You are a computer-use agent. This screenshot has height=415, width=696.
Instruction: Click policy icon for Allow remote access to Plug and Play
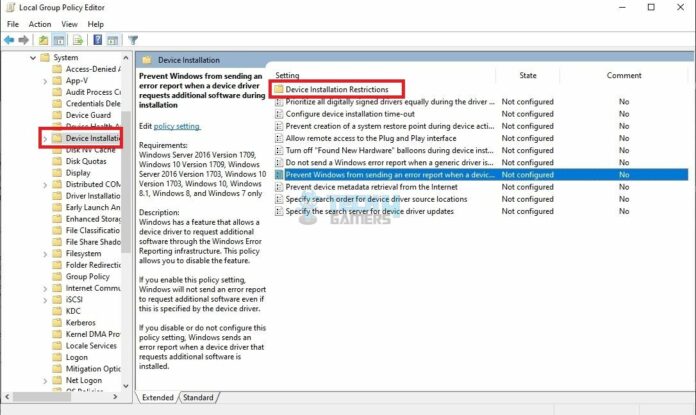tap(279, 138)
